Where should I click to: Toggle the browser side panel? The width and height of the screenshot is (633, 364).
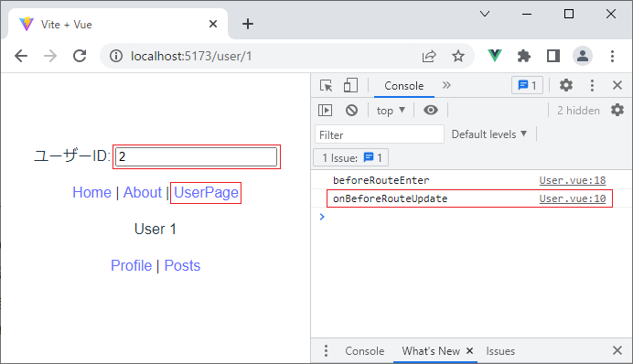553,56
